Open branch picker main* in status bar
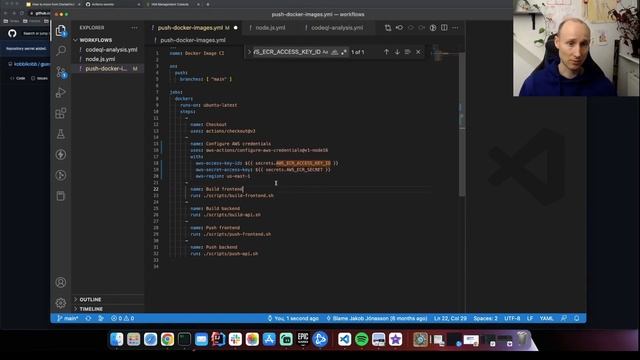Screen dimensions: 640x360 point(68,318)
